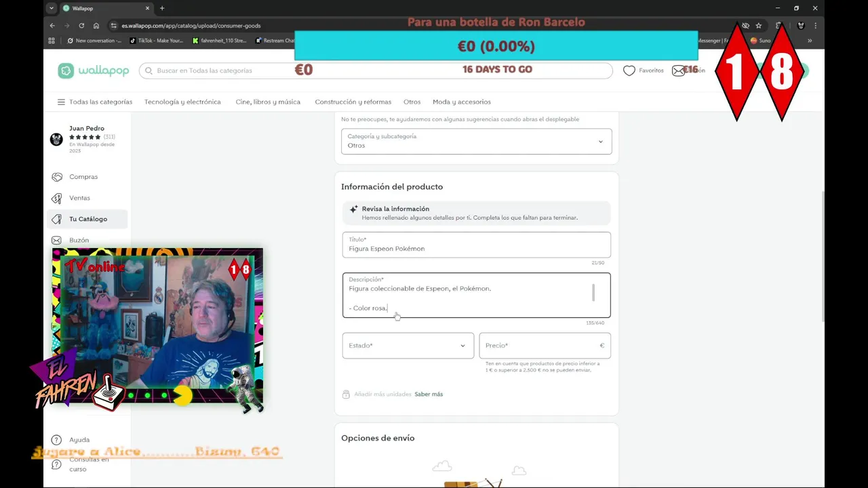This screenshot has height=488, width=868.
Task: Open Tu Catálogo tag icon
Action: pos(57,219)
